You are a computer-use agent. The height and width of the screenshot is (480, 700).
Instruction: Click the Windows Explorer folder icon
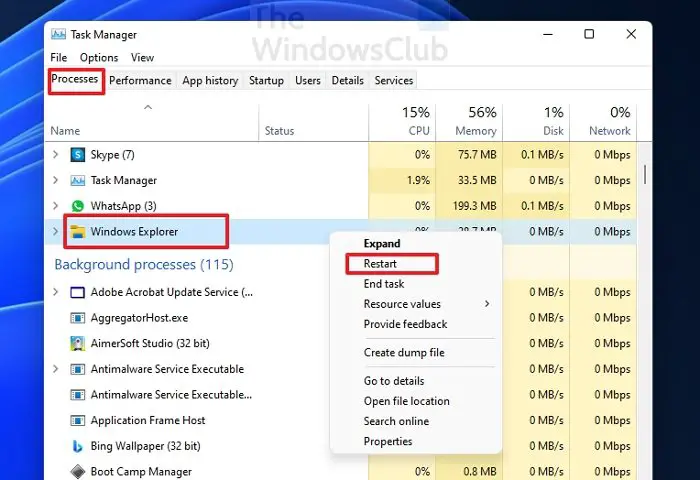pos(78,231)
